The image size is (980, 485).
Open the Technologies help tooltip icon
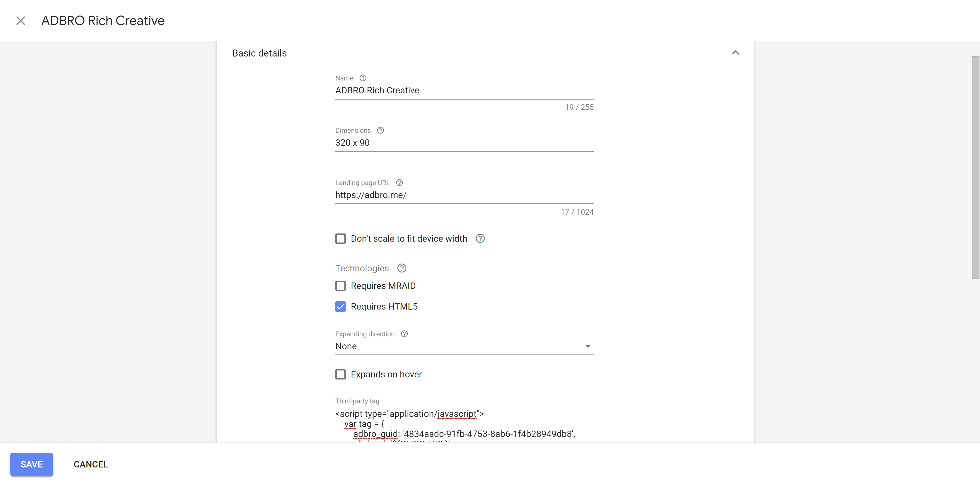[x=402, y=268]
